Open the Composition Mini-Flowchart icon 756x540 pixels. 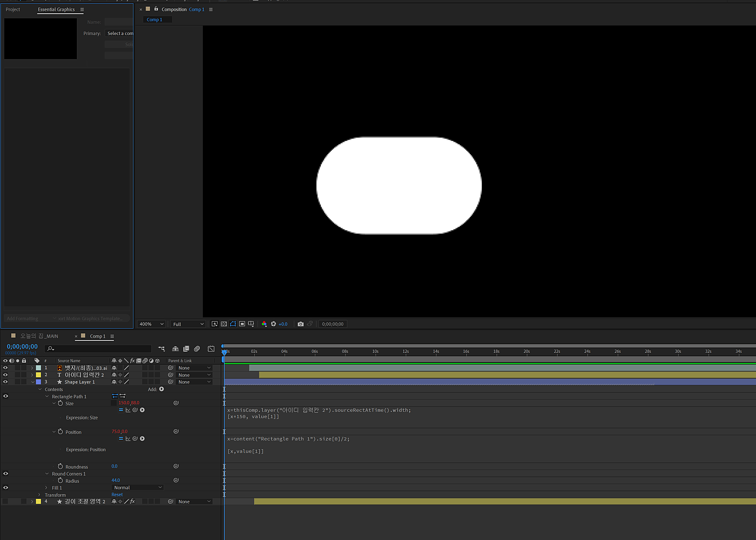(161, 349)
